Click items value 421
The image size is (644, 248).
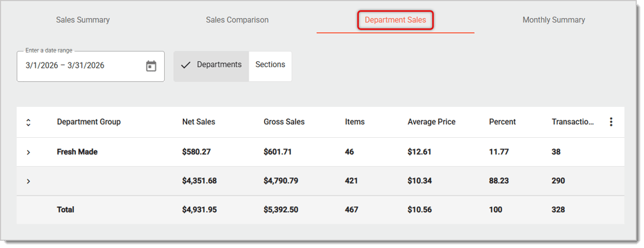click(x=352, y=180)
